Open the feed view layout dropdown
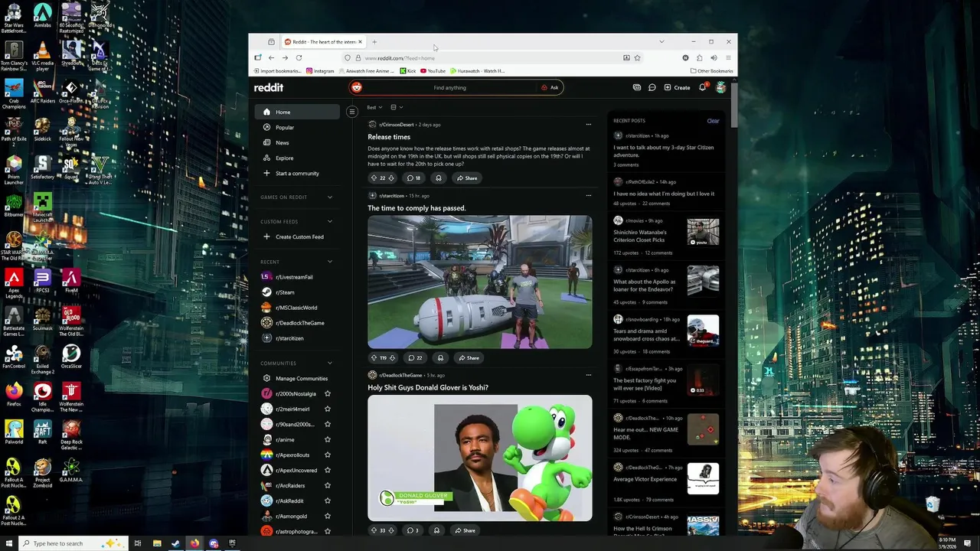980x551 pixels. (397, 107)
